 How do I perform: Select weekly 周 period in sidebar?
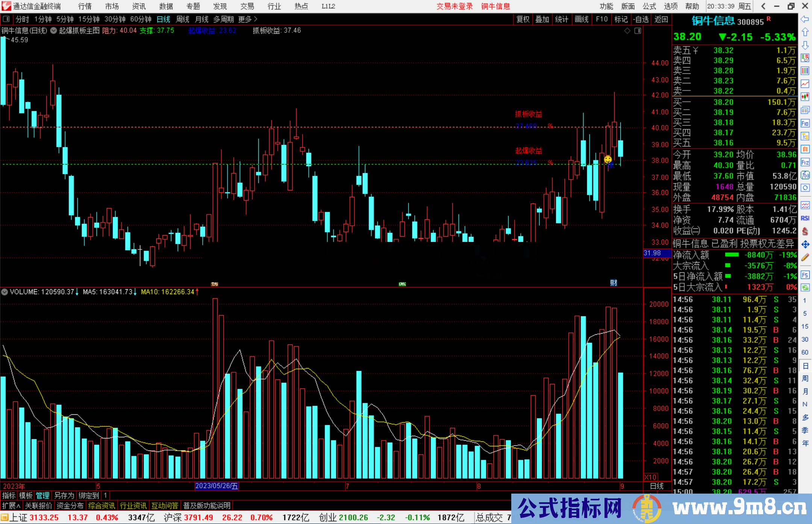[x=805, y=378]
